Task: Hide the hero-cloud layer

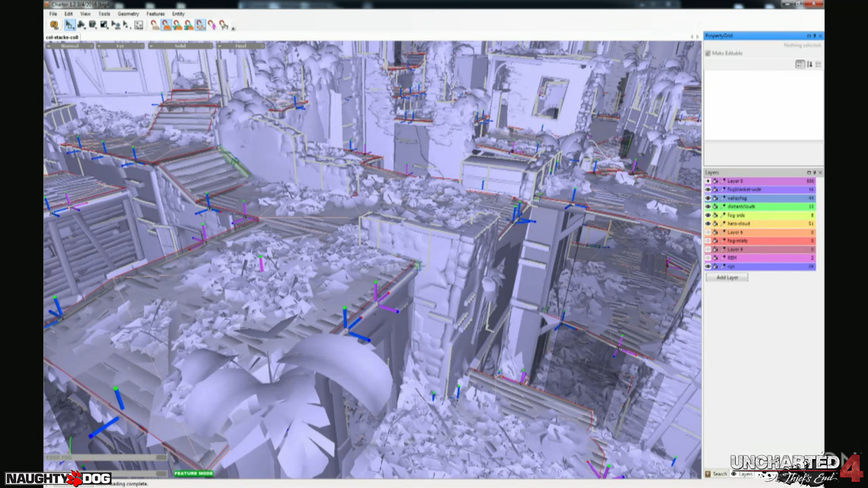Action: click(x=708, y=224)
